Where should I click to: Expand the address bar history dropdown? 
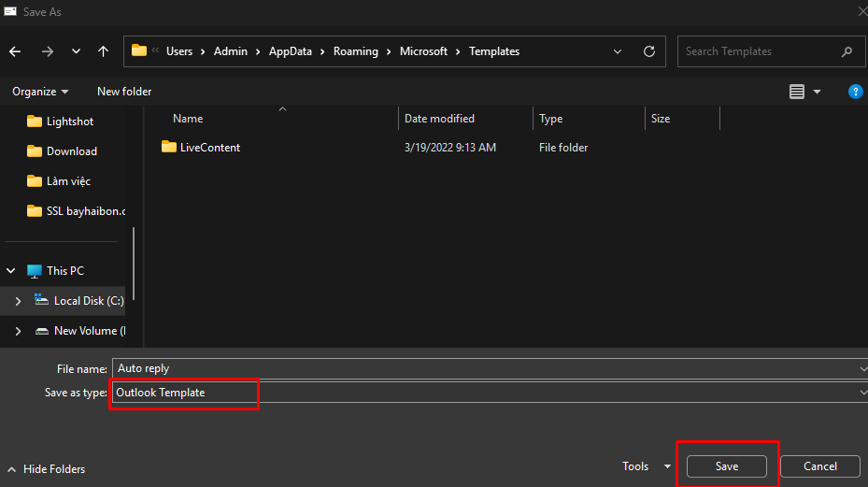click(618, 51)
